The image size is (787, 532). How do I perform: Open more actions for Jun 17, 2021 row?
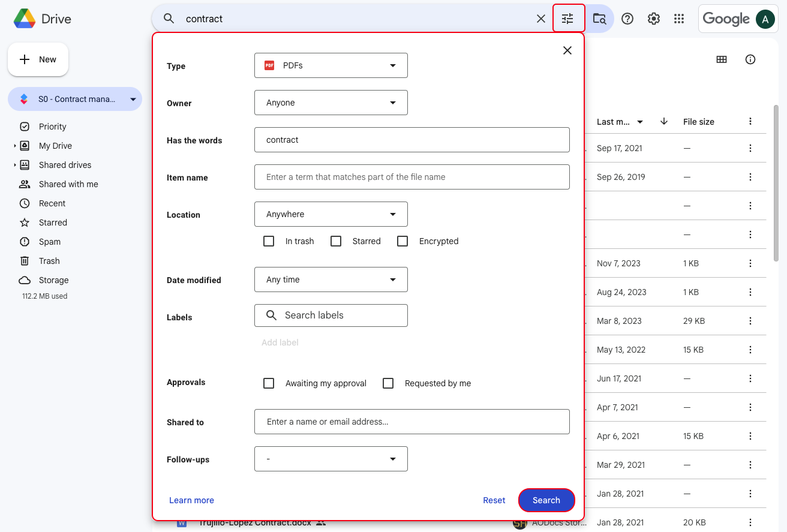pos(750,378)
